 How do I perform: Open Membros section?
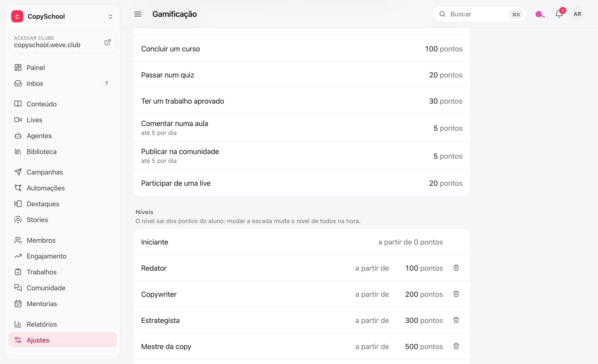[x=62, y=240]
